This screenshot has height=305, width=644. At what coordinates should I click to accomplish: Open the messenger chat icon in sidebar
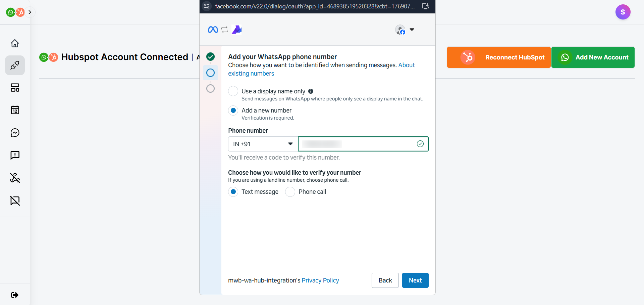(15, 133)
